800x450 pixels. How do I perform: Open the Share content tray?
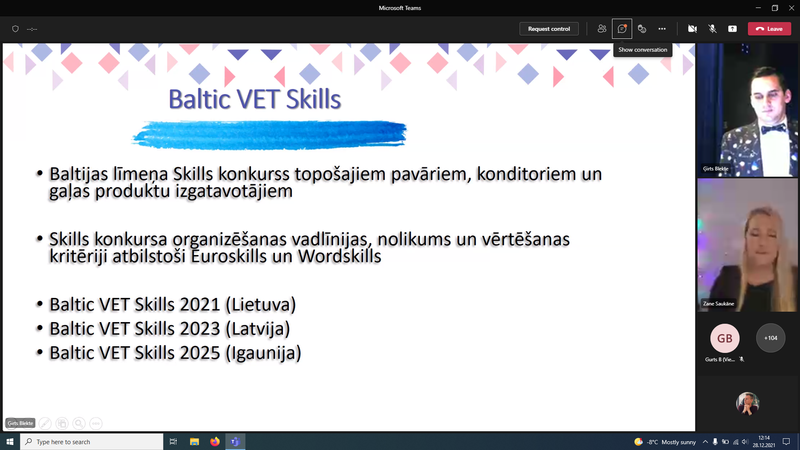[732, 29]
